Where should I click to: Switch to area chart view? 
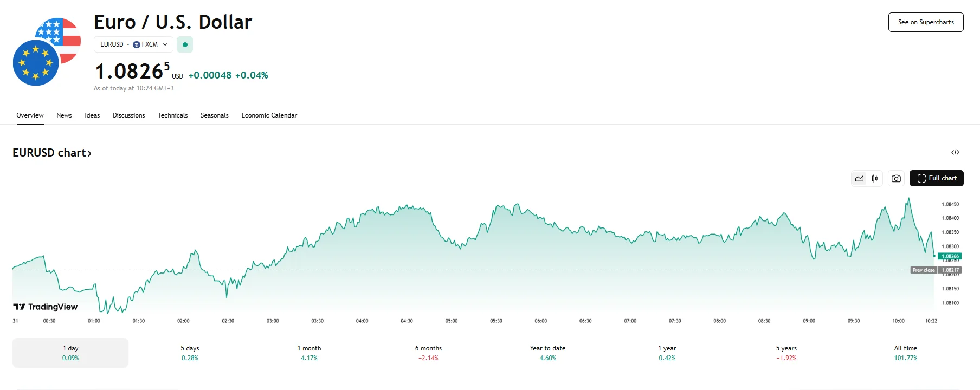tap(860, 178)
